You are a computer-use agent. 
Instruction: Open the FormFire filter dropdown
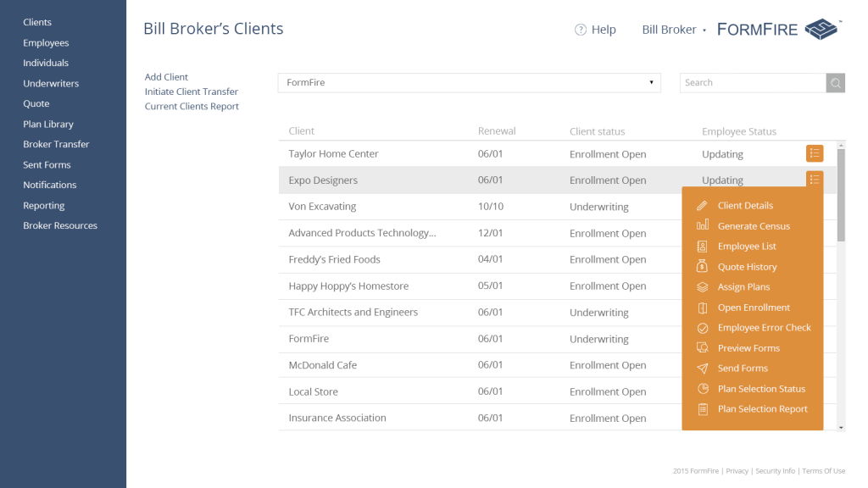469,83
